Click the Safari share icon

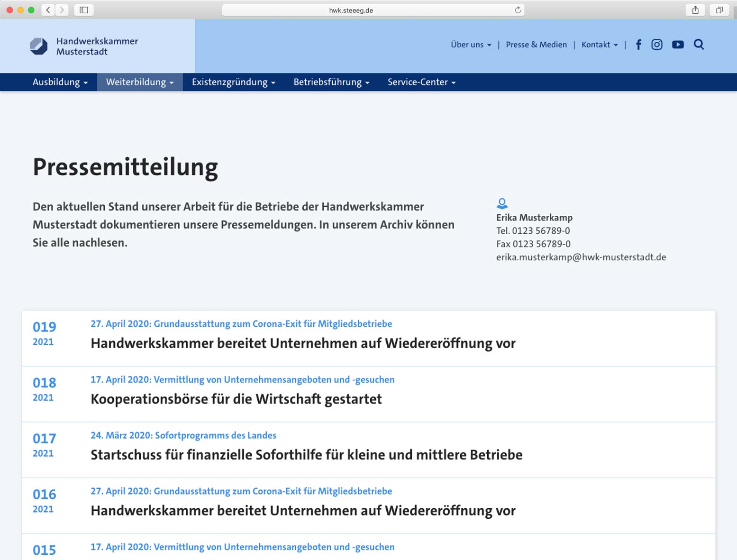pyautogui.click(x=695, y=10)
